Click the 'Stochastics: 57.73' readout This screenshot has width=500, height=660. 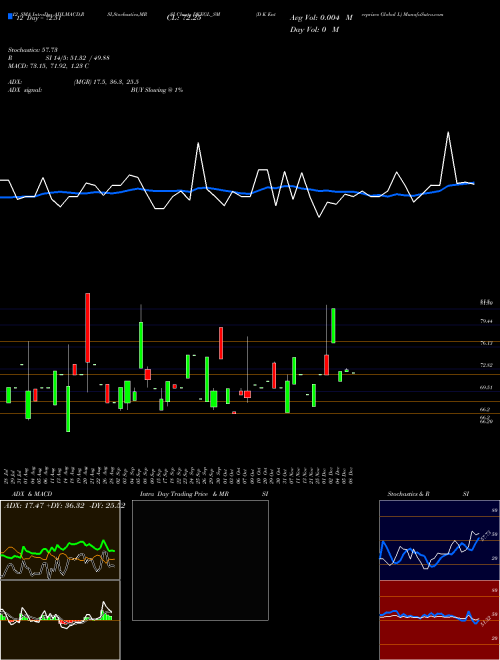coord(33,50)
